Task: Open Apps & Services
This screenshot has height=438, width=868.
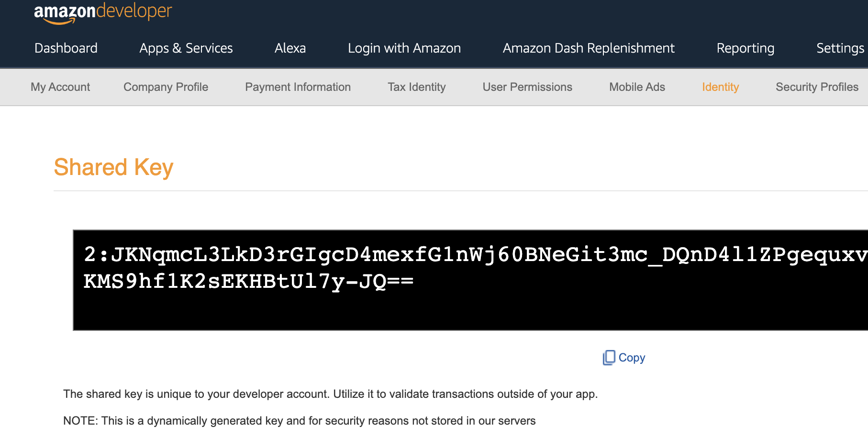Action: click(186, 48)
